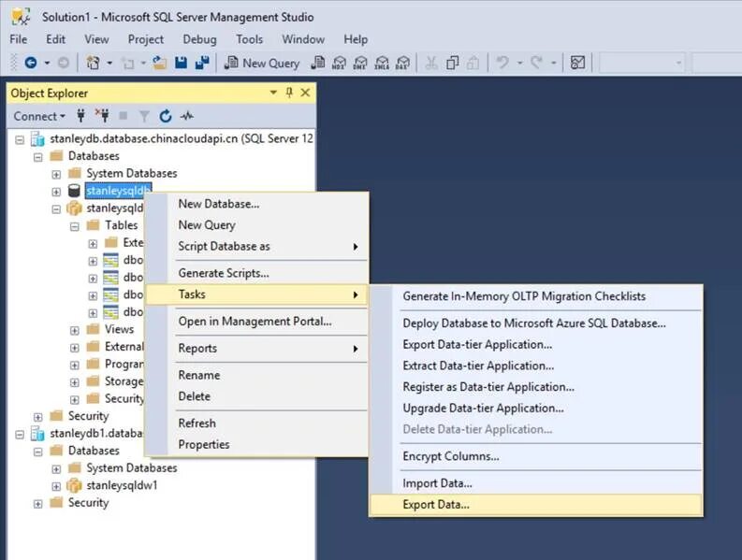Close the Object Explorer panel
This screenshot has width=742, height=560.
(x=306, y=93)
